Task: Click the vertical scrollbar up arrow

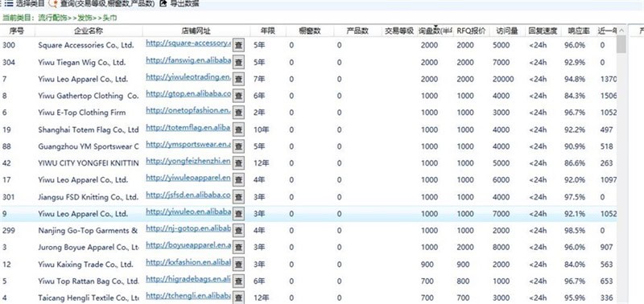Action: click(621, 30)
